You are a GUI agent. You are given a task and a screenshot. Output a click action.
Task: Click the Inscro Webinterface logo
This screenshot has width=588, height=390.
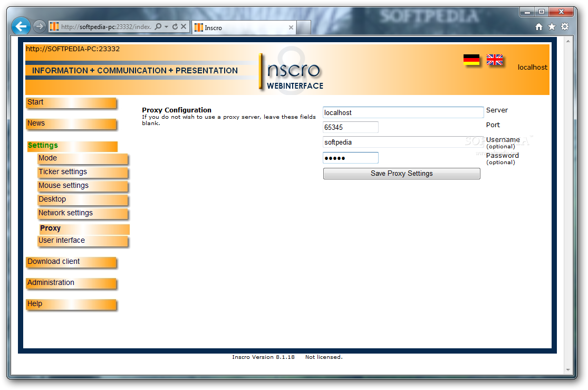[x=292, y=71]
